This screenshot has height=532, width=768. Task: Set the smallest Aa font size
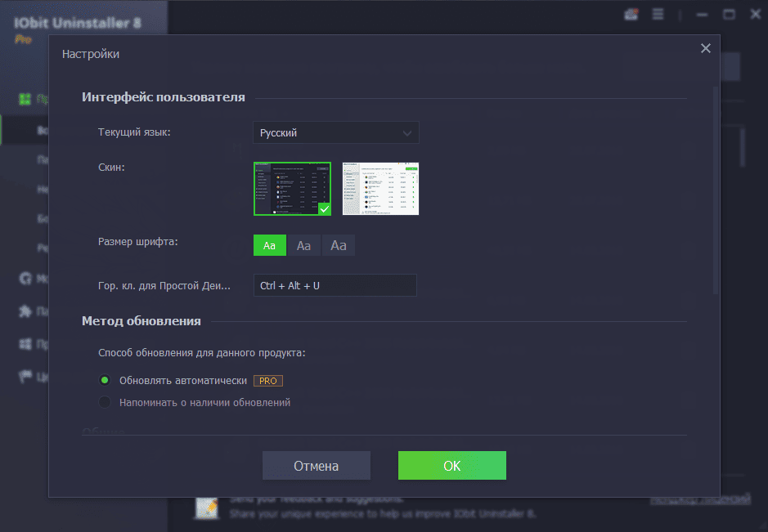(x=269, y=245)
